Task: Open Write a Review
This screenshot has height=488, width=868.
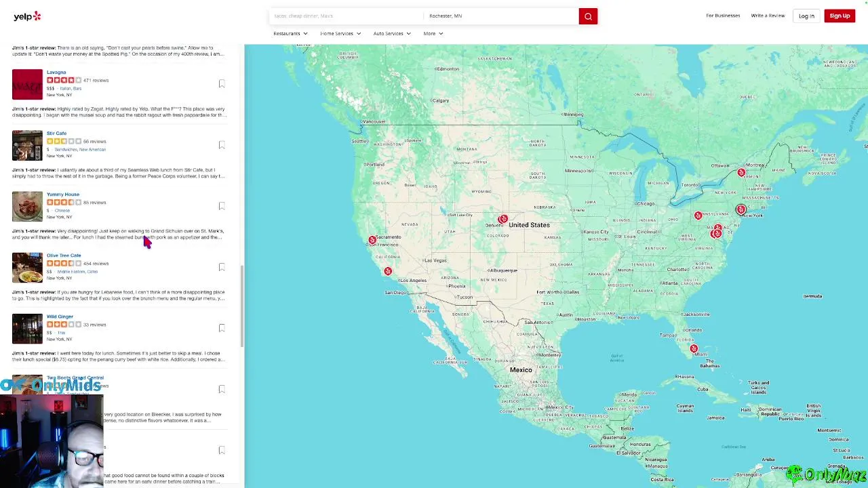Action: pos(768,16)
